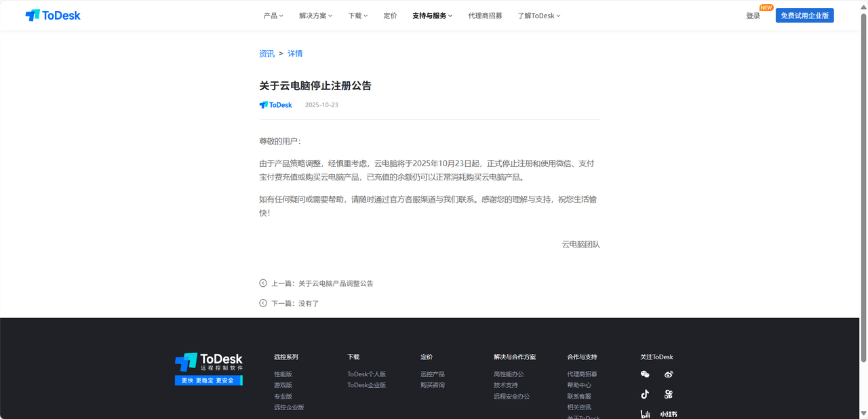The height and width of the screenshot is (419, 868).
Task: Expand the 支持与服务 dropdown menu
Action: point(432,16)
